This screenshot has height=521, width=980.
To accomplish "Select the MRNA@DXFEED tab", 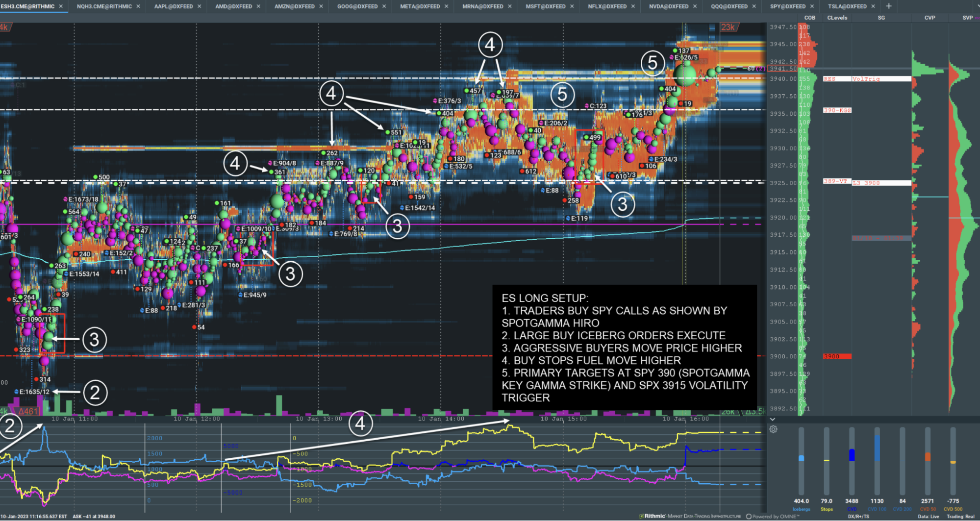I will click(483, 6).
